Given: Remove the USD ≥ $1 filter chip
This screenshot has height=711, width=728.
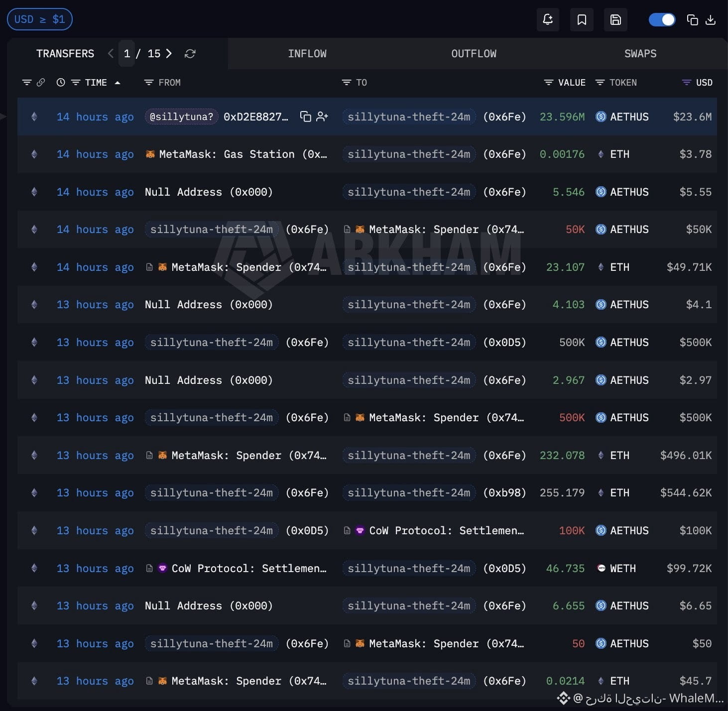Looking at the screenshot, I should click(40, 19).
